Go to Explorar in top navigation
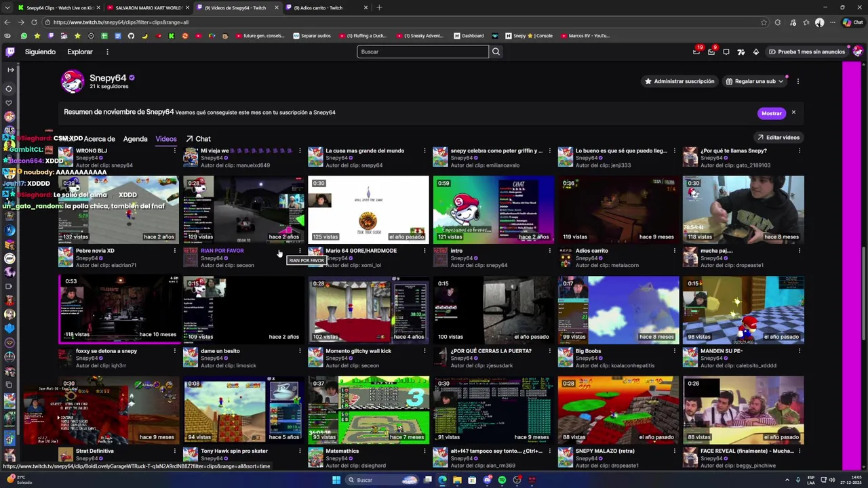The width and height of the screenshot is (868, 488). point(80,52)
